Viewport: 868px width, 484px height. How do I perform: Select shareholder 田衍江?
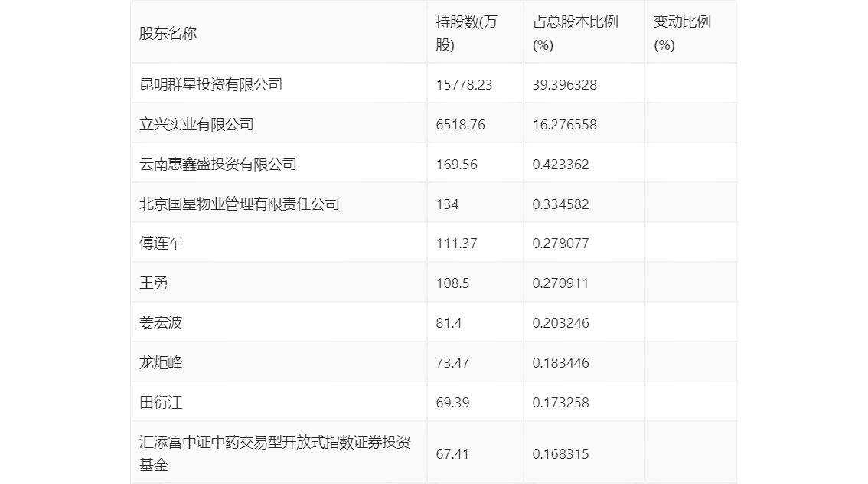pyautogui.click(x=161, y=403)
